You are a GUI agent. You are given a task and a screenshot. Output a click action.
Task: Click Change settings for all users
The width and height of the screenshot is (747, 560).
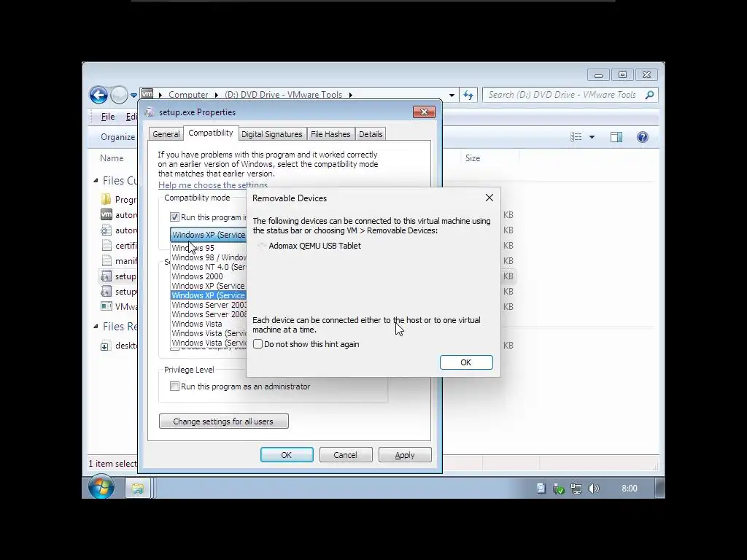[223, 421]
